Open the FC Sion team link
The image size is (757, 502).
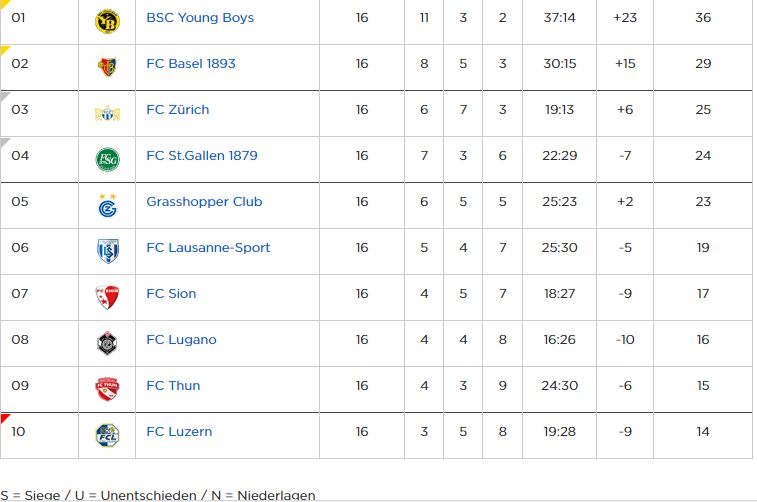pyautogui.click(x=171, y=293)
